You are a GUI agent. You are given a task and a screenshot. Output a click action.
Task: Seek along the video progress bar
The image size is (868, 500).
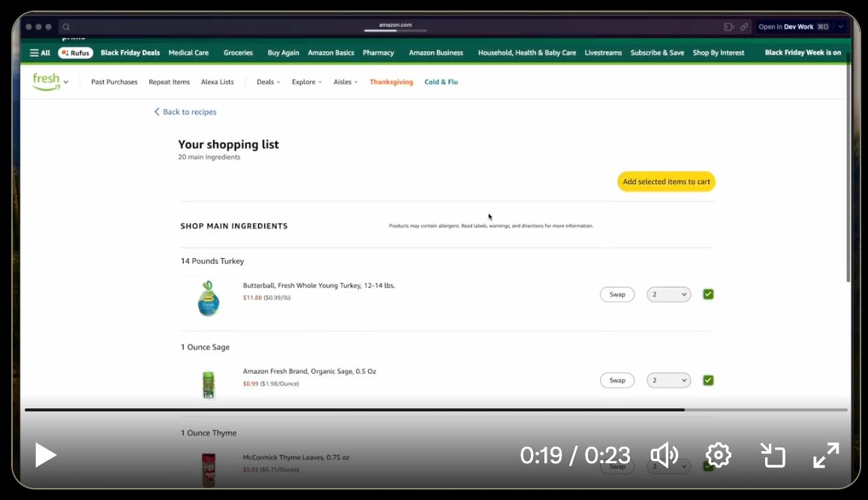[x=436, y=410]
